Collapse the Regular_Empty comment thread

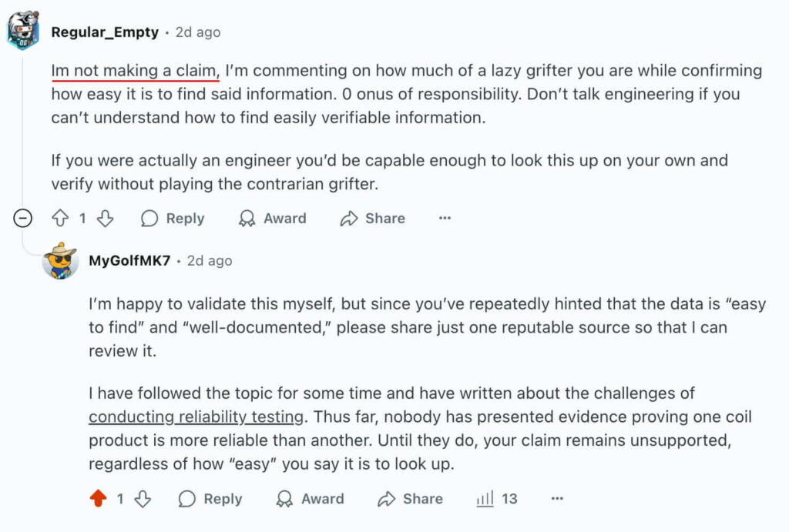[22, 218]
